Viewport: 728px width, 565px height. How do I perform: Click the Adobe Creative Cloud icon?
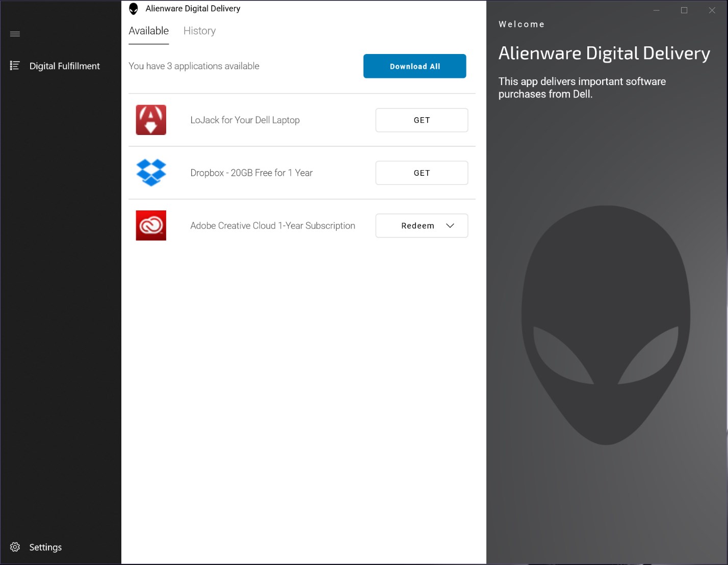pyautogui.click(x=151, y=225)
